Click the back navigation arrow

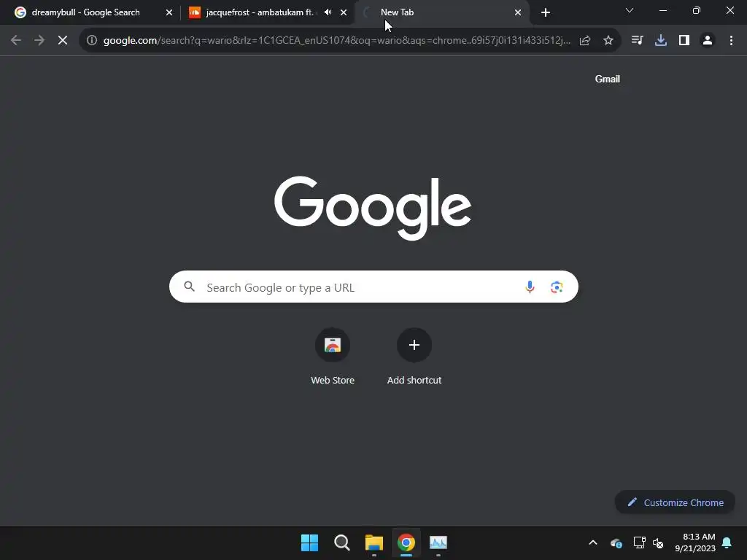click(16, 41)
